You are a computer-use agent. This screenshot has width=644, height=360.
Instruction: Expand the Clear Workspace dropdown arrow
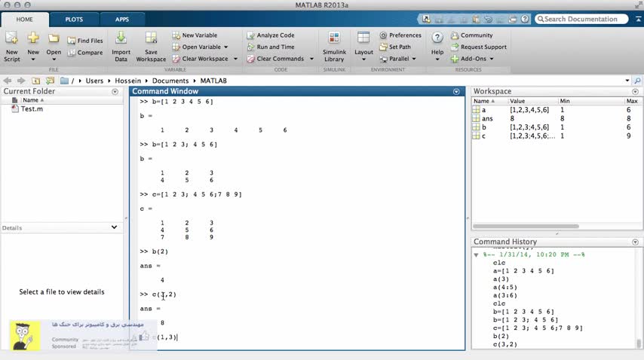(x=235, y=59)
